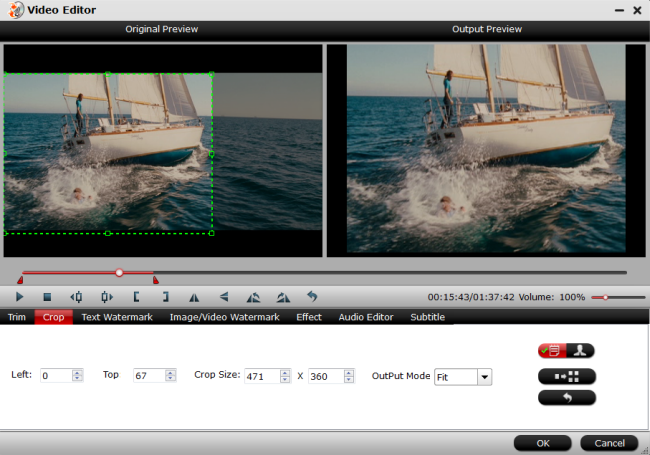Select the red notepad simple mode toggle
This screenshot has width=650, height=455.
552,351
